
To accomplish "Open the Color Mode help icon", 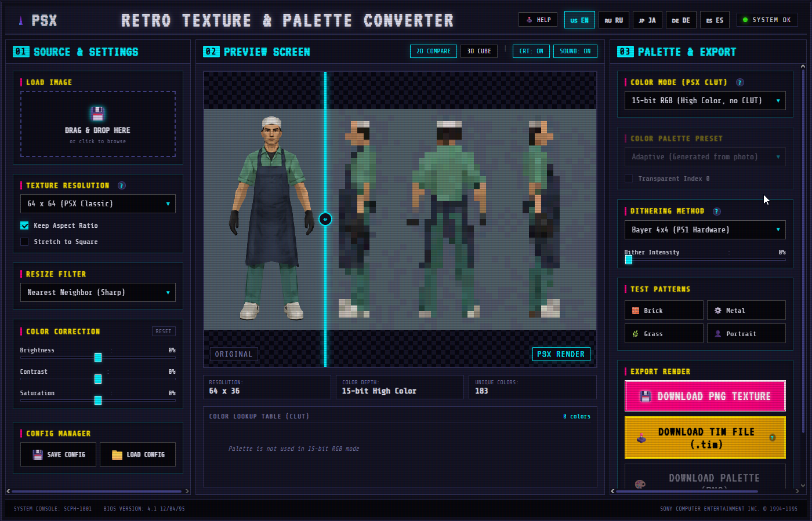I will (739, 82).
